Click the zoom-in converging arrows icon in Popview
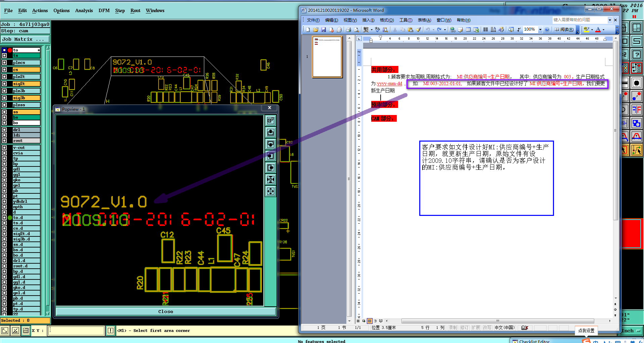644x343 pixels. 270,179
